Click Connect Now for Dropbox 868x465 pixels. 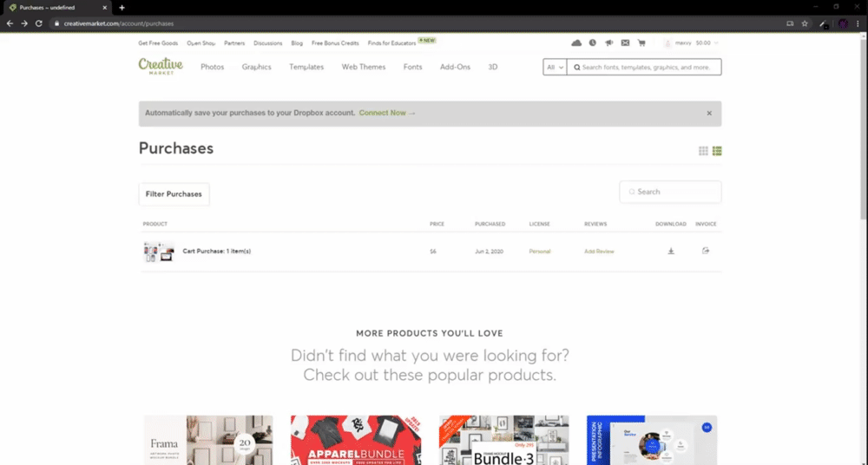coord(387,113)
